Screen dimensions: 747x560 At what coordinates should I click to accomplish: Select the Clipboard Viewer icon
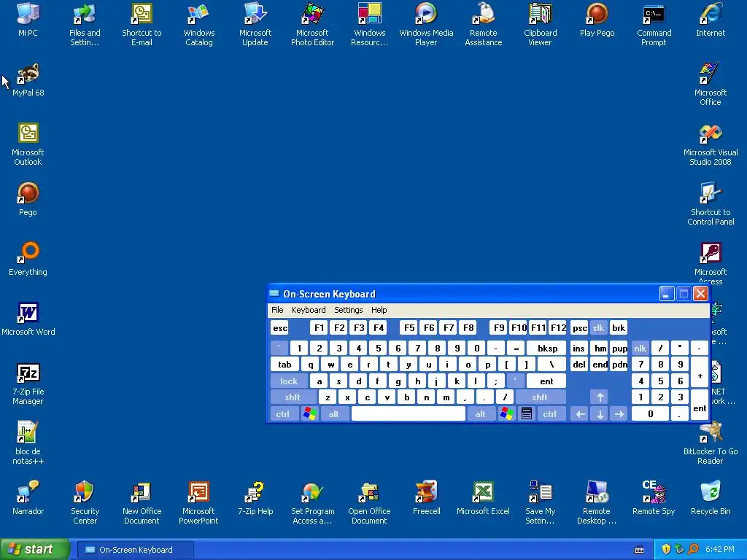tap(541, 24)
